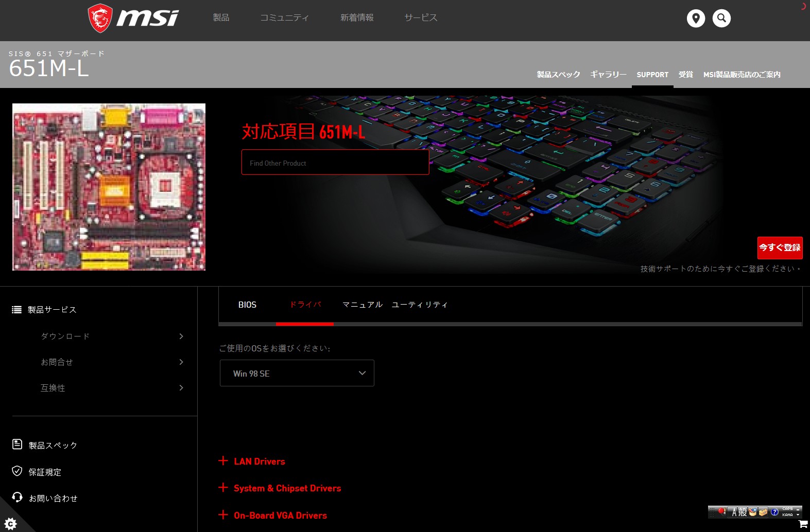Viewport: 810px width, 532px height.
Task: Open the 製品 top menu
Action: point(221,17)
